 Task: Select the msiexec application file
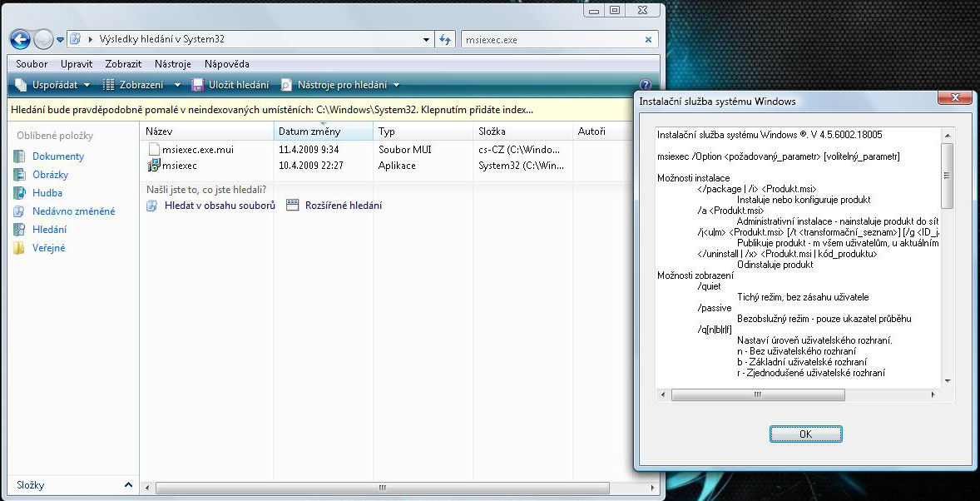[x=180, y=166]
